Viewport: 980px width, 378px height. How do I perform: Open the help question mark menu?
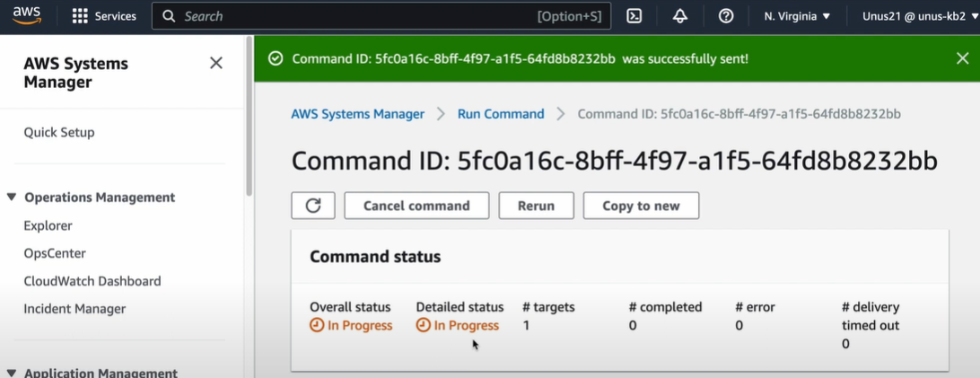coord(726,16)
